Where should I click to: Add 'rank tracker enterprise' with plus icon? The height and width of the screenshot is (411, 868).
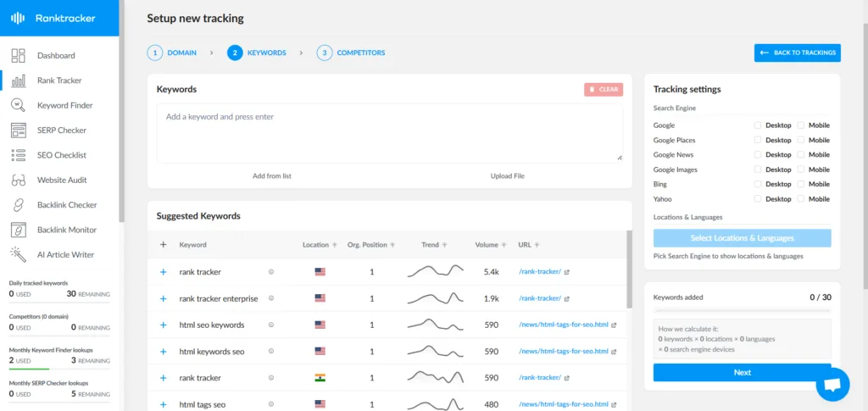(163, 298)
